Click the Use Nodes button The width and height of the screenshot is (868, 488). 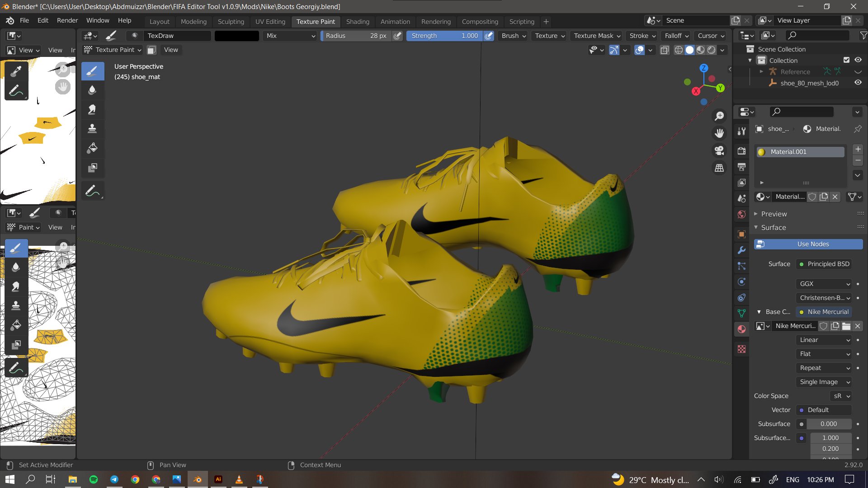808,244
